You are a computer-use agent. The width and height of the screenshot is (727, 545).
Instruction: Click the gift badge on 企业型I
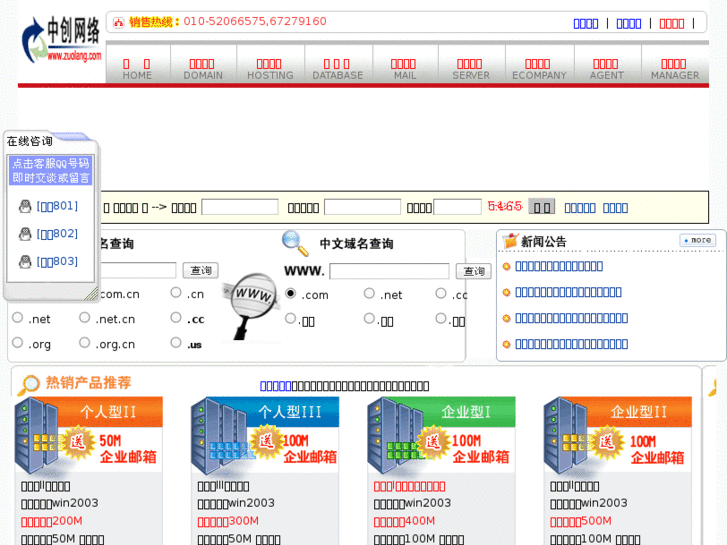[x=432, y=441]
